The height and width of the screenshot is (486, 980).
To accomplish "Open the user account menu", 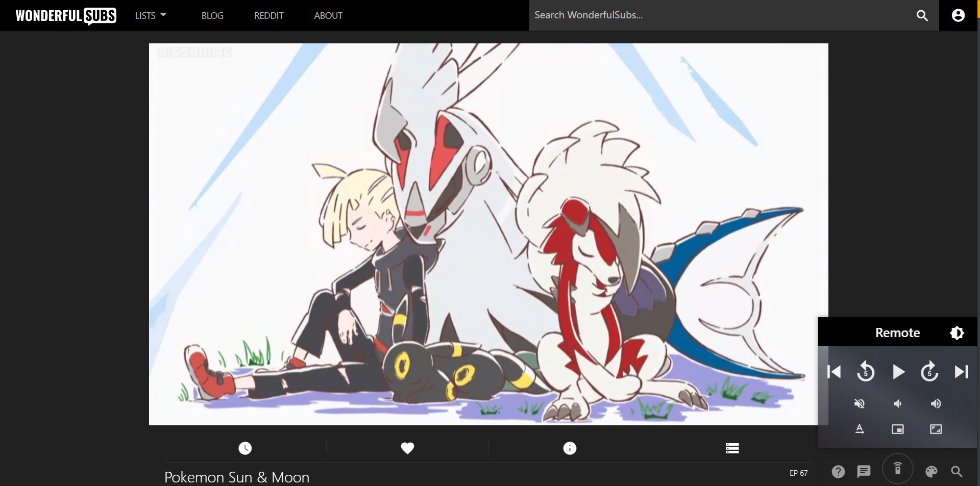I will click(x=958, y=15).
